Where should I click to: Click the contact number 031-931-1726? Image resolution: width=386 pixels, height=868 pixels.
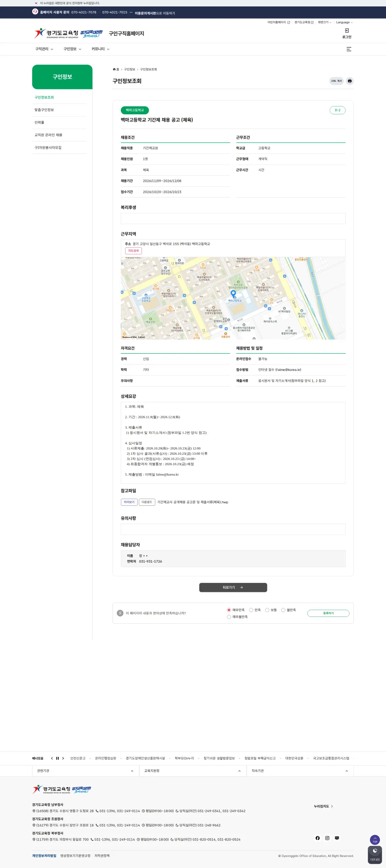(150, 562)
